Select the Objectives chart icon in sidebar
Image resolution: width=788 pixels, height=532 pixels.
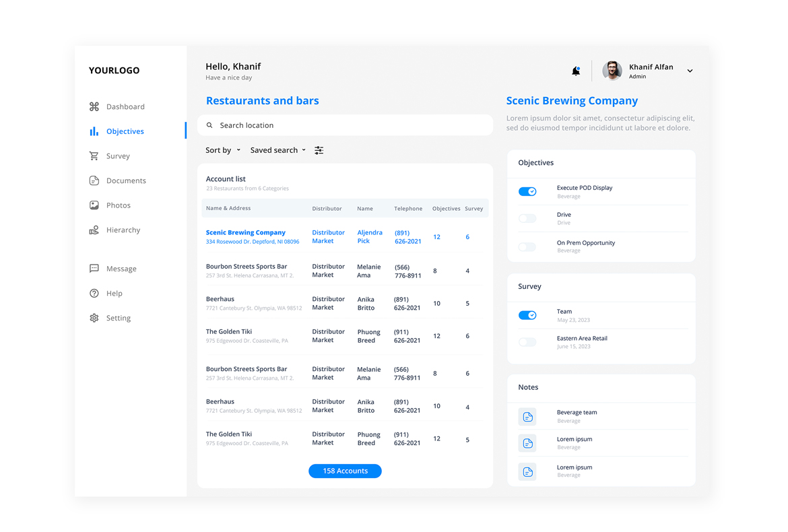[94, 131]
